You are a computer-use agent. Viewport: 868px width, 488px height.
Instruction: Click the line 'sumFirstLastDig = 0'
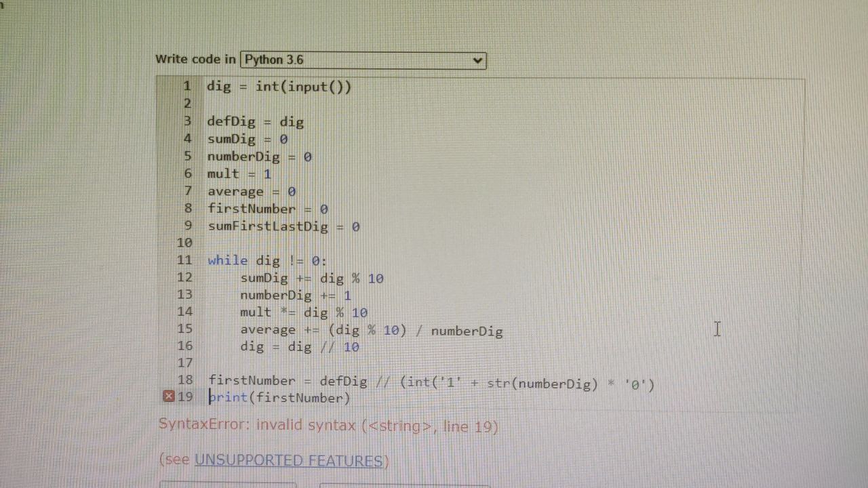(283, 226)
